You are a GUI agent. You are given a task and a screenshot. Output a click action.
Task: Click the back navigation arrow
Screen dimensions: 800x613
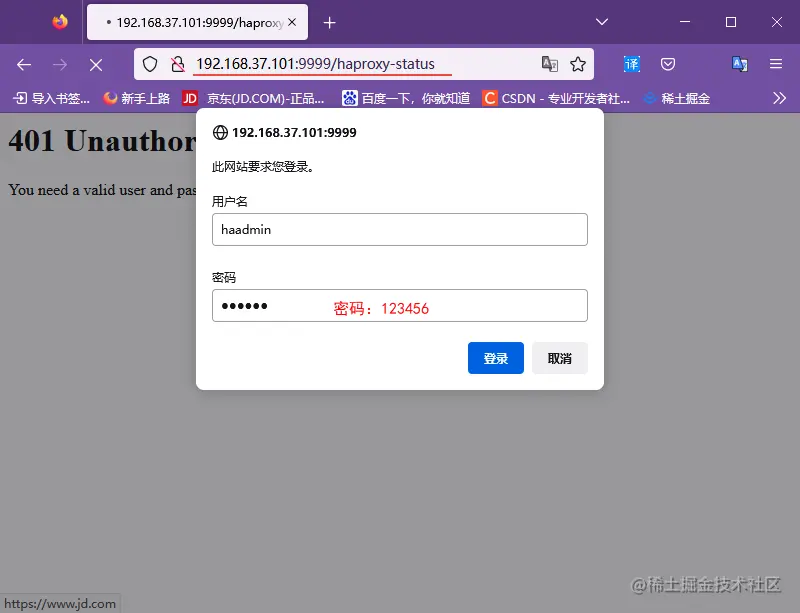click(24, 63)
